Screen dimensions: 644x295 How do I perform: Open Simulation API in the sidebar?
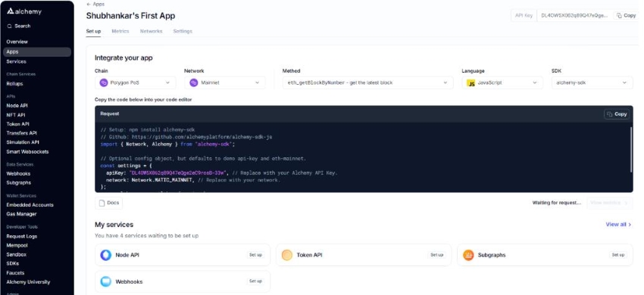click(x=23, y=142)
